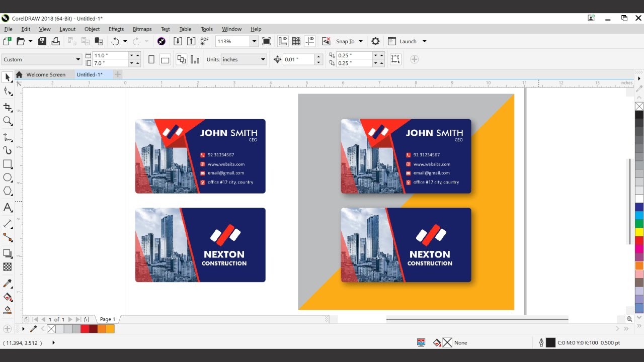Image resolution: width=644 pixels, height=362 pixels.
Task: Select the Connector tool
Action: tap(7, 237)
